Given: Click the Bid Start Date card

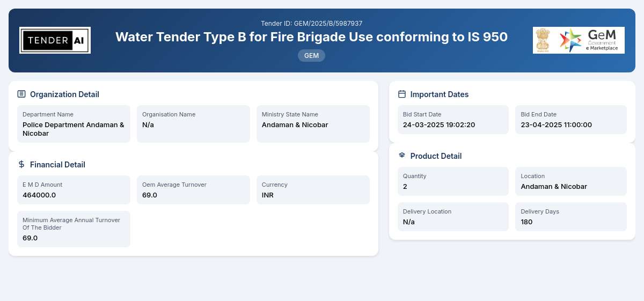Looking at the screenshot, I should 453,120.
